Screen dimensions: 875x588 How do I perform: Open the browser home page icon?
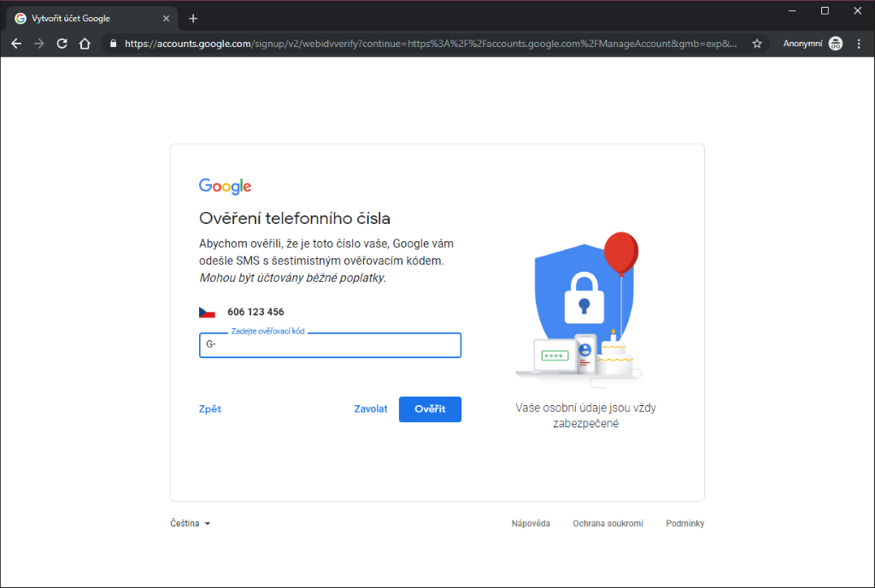[x=85, y=44]
